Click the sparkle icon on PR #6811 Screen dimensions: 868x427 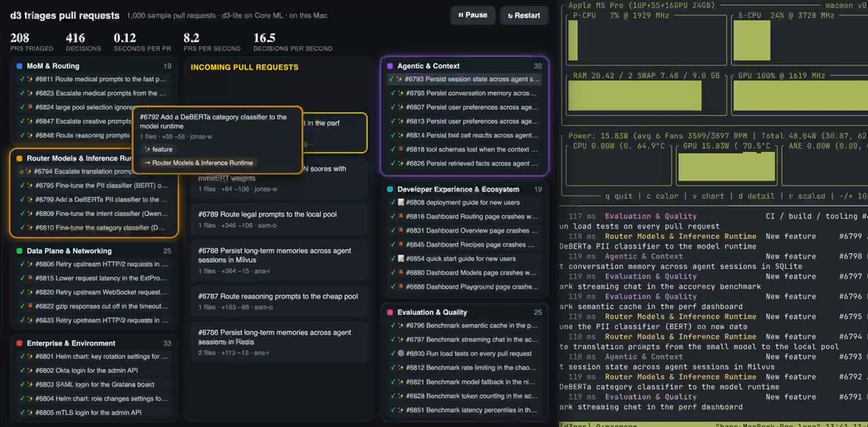click(30, 79)
